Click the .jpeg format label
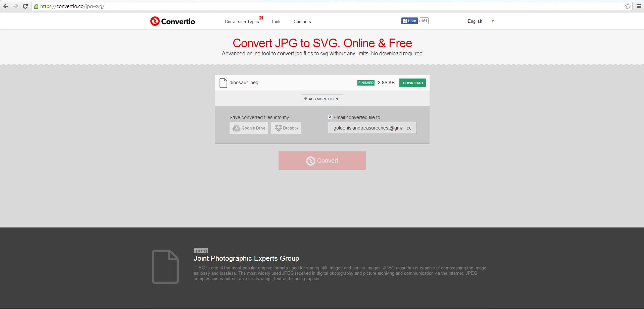This screenshot has width=644, height=309. click(201, 251)
